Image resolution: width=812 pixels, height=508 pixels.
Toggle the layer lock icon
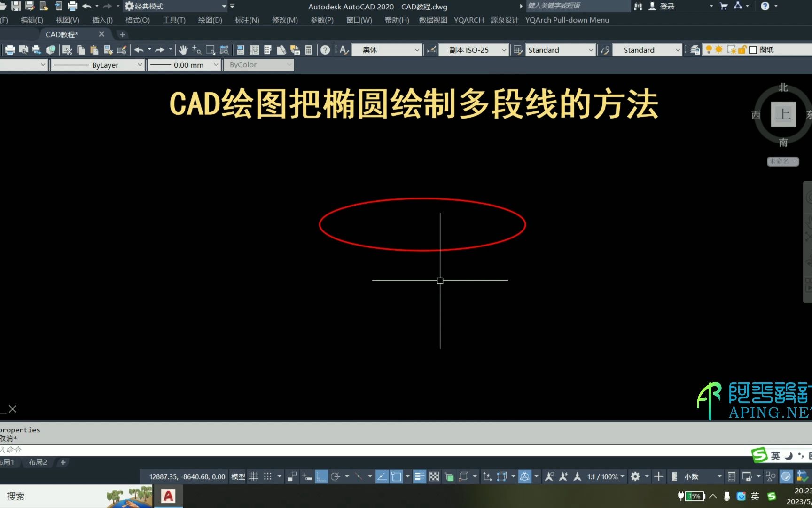742,49
